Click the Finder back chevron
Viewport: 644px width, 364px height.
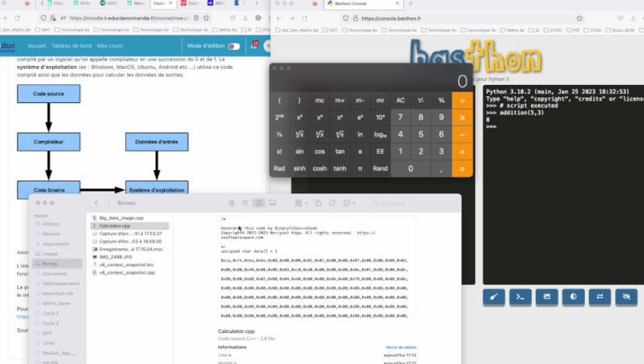pos(97,203)
